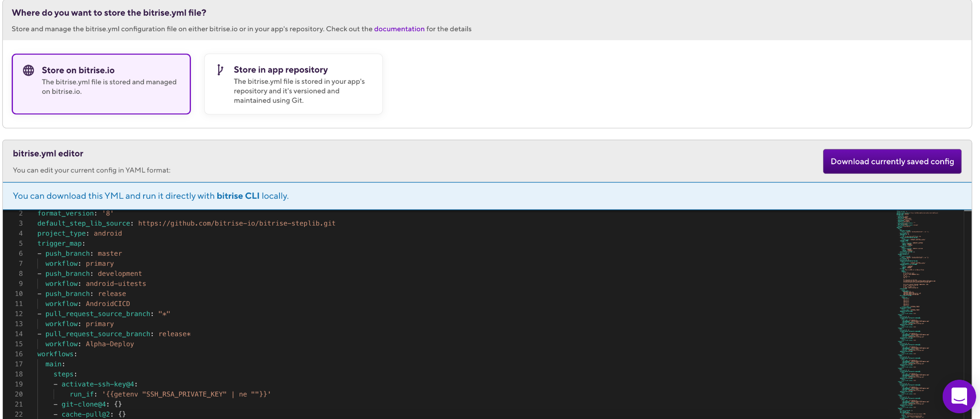Click 'workflow: AndroidCICD' on line 11
Image resolution: width=980 pixels, height=419 pixels.
tap(88, 304)
